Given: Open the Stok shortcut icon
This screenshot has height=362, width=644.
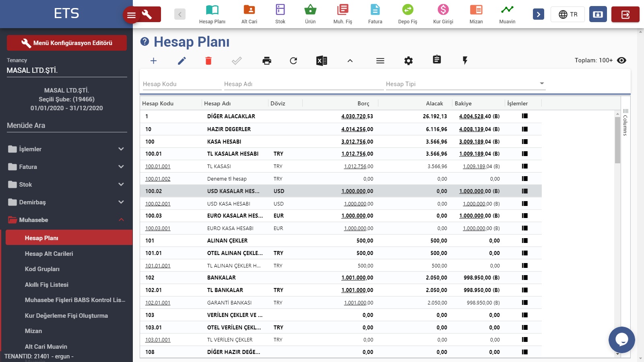Looking at the screenshot, I should 280,14.
